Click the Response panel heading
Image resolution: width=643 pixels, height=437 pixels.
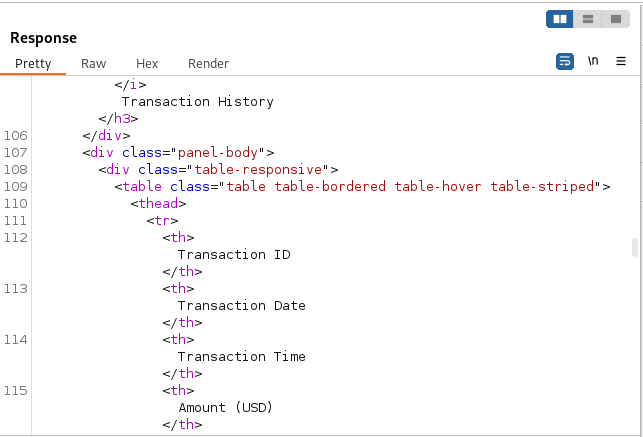tap(43, 38)
